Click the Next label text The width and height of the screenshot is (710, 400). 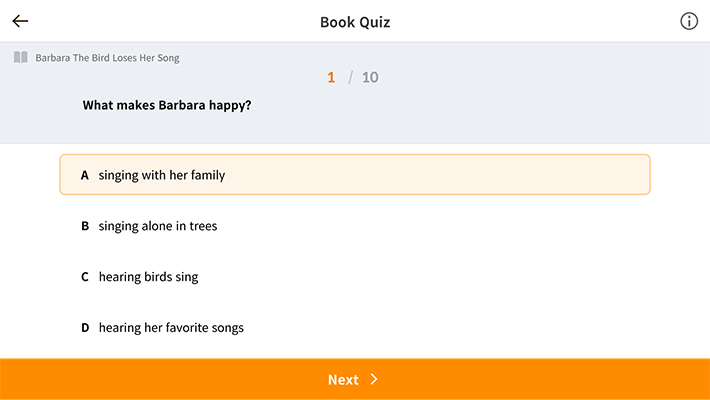pyautogui.click(x=343, y=379)
